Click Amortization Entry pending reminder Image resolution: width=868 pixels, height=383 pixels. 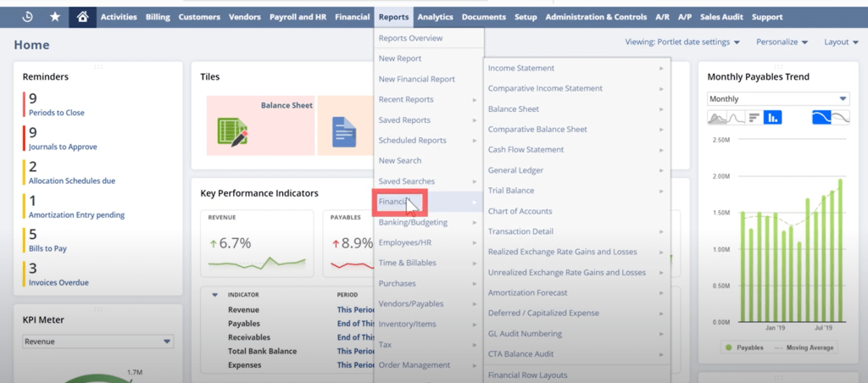click(x=76, y=215)
